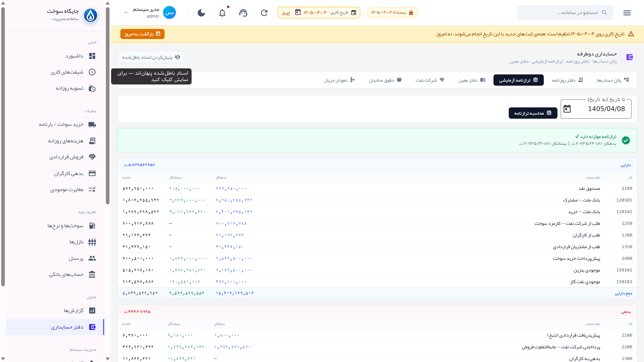Viewport: 644px width, 362px height.
Task: Click the support headset icon
Action: pos(243,13)
